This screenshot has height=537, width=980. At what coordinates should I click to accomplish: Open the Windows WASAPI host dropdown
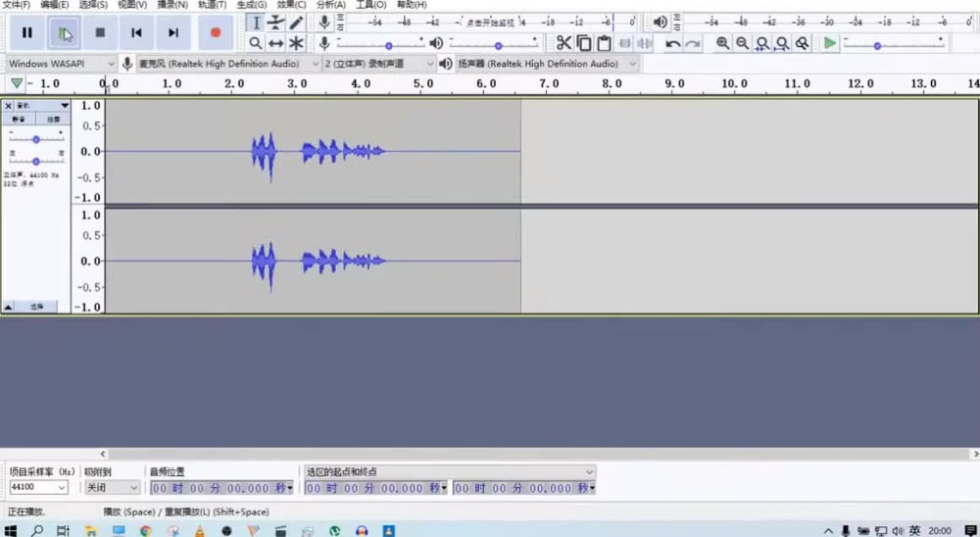point(61,64)
